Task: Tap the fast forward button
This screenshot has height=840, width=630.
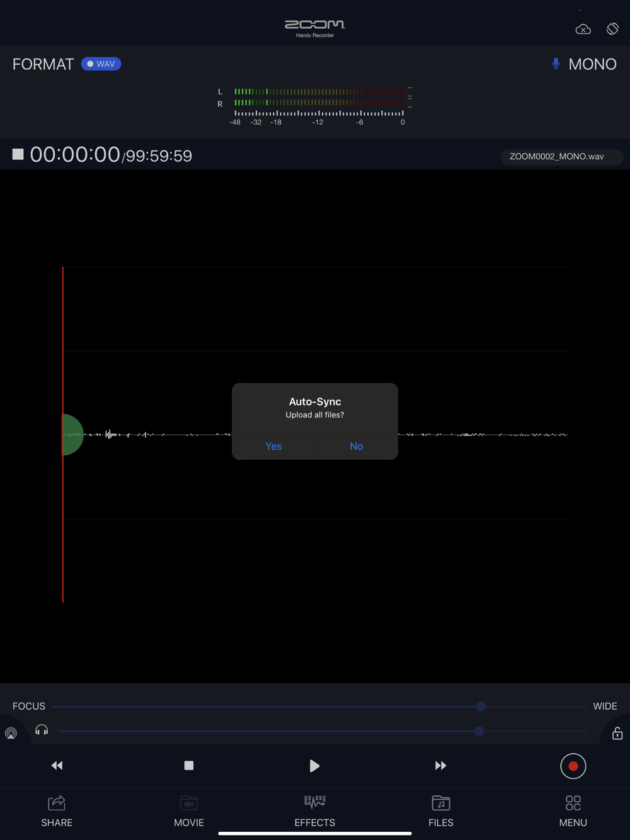Action: (440, 766)
